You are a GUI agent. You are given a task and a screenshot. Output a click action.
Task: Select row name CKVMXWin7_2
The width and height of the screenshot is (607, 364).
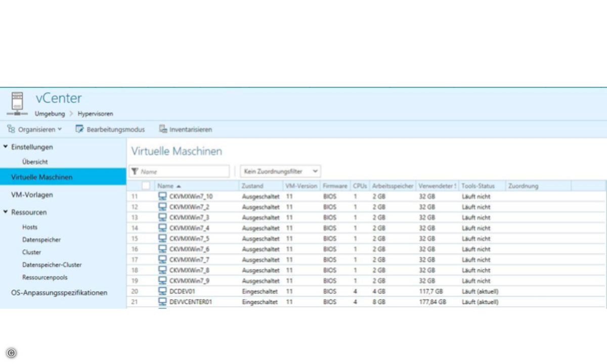[189, 207]
